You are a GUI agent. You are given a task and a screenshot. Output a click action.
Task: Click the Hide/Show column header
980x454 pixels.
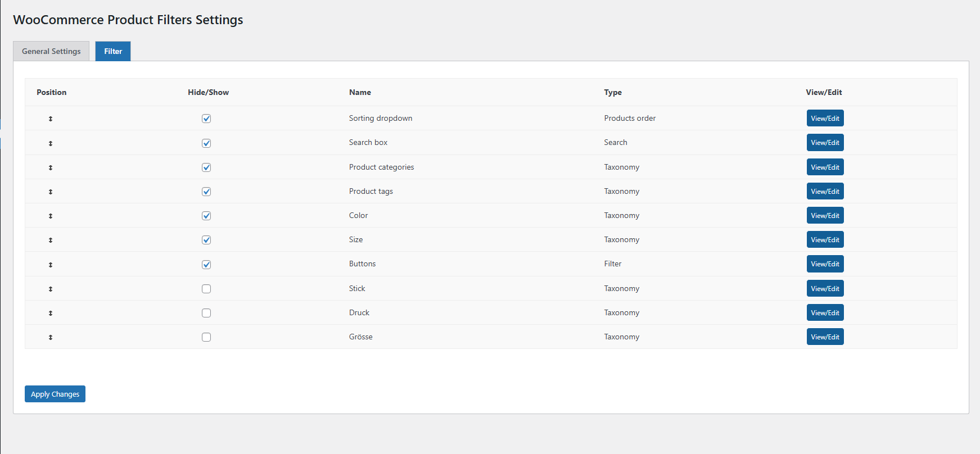(208, 92)
